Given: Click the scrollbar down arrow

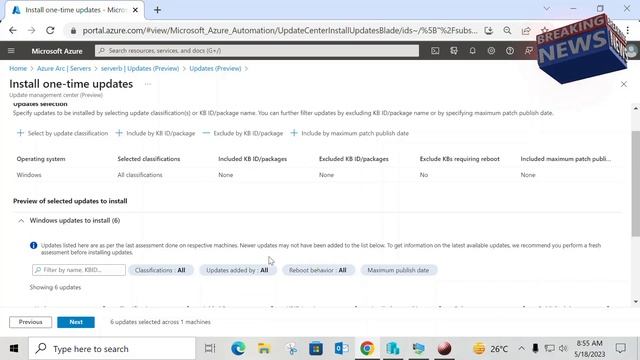Looking at the screenshot, I should point(636,302).
